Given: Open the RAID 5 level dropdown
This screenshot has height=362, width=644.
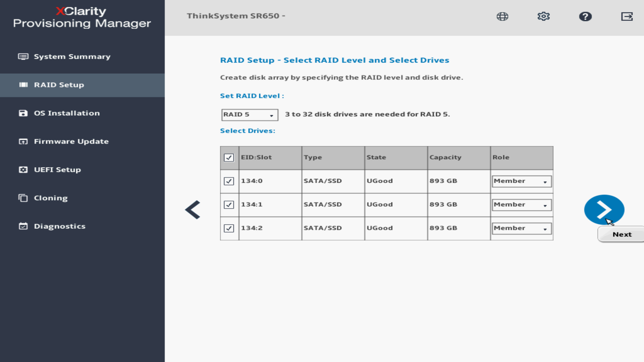Looking at the screenshot, I should 250,115.
